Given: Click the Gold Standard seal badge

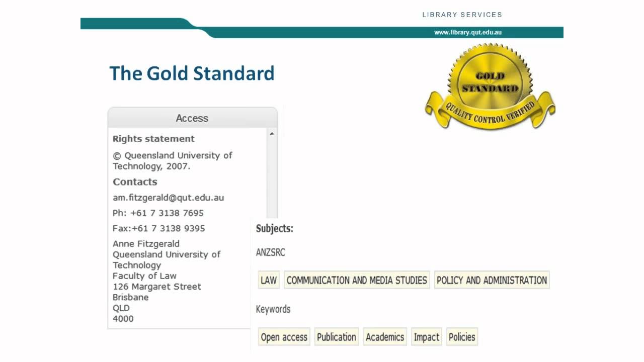Looking at the screenshot, I should tap(490, 86).
